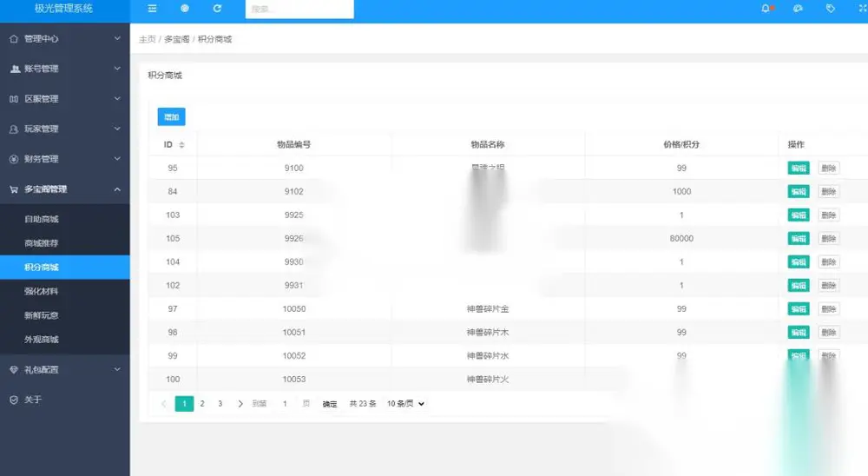
Task: Click the globe icon in top bar
Action: [185, 9]
